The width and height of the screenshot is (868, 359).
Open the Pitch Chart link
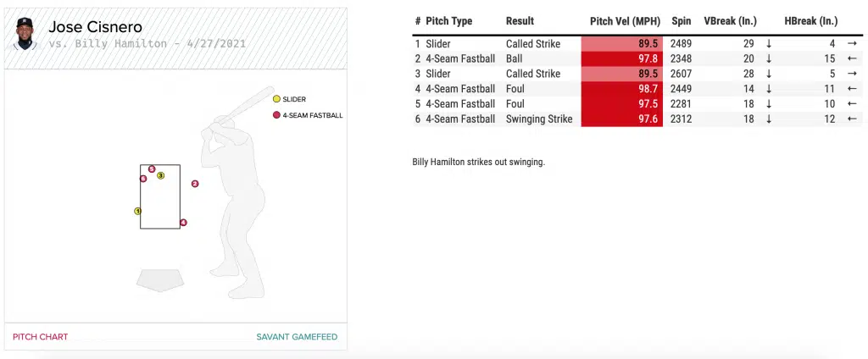click(40, 337)
